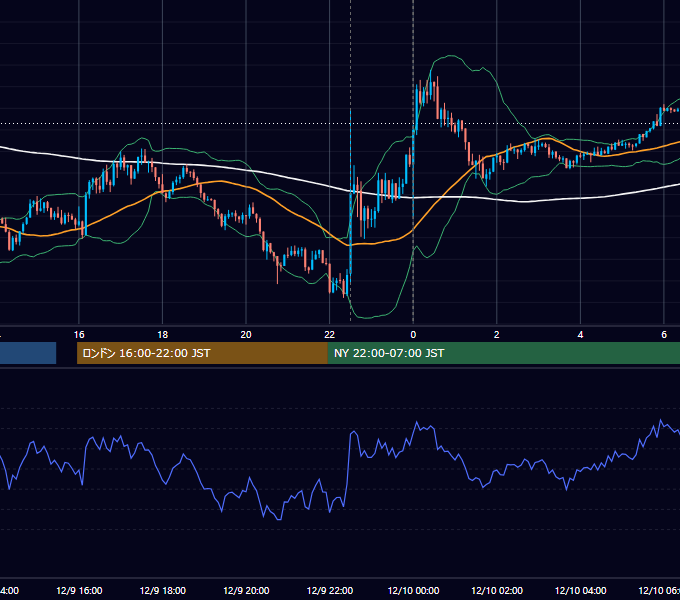680x600 pixels.
Task: Click the 12/10 02:00 time label
Action: point(497,590)
